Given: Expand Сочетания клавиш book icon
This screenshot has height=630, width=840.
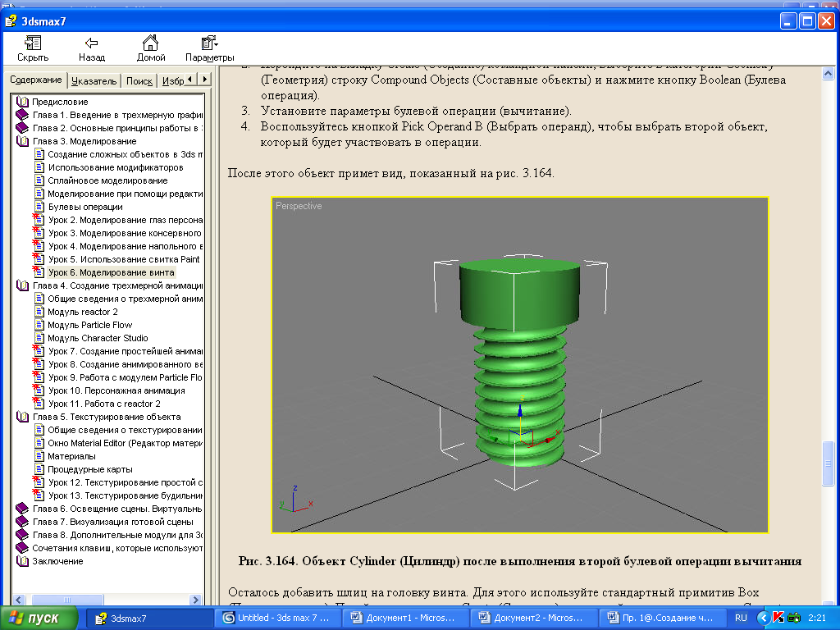Looking at the screenshot, I should pyautogui.click(x=22, y=548).
